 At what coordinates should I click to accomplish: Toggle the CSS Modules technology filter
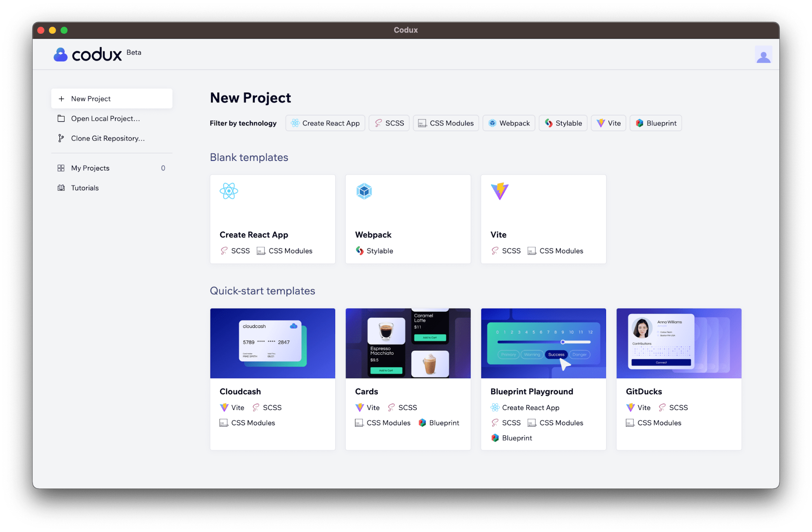[446, 123]
